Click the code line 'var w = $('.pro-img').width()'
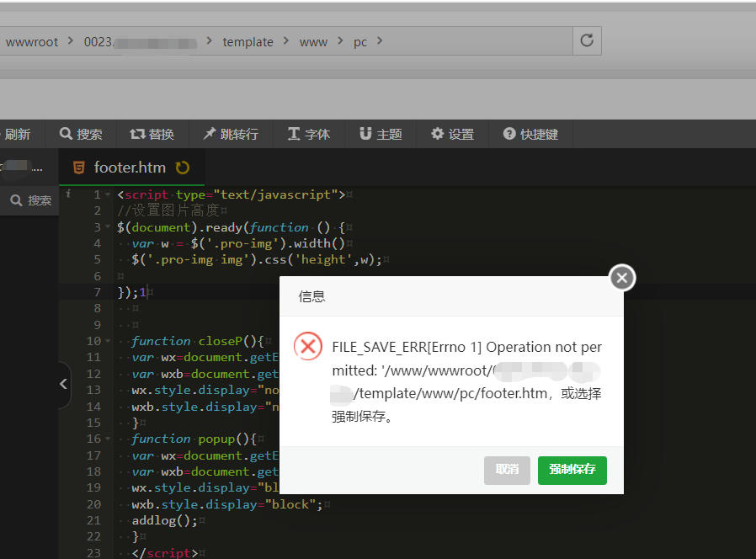The width and height of the screenshot is (756, 559). (238, 243)
